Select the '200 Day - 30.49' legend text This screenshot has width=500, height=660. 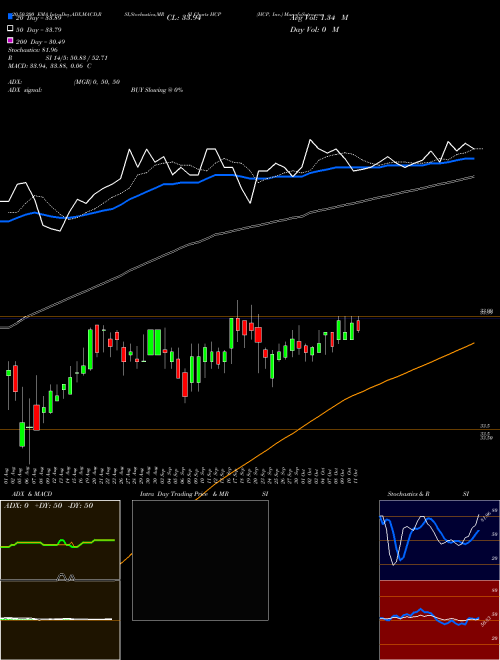(40, 42)
